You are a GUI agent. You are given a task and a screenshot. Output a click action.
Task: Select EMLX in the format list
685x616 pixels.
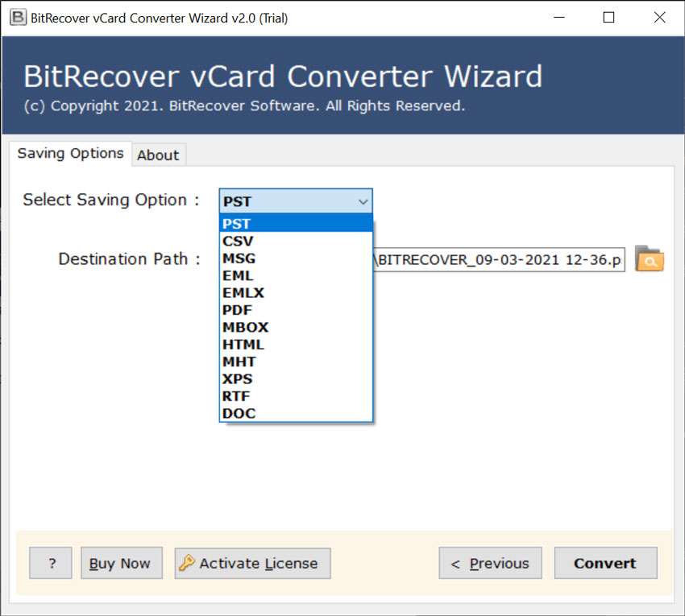pos(296,292)
